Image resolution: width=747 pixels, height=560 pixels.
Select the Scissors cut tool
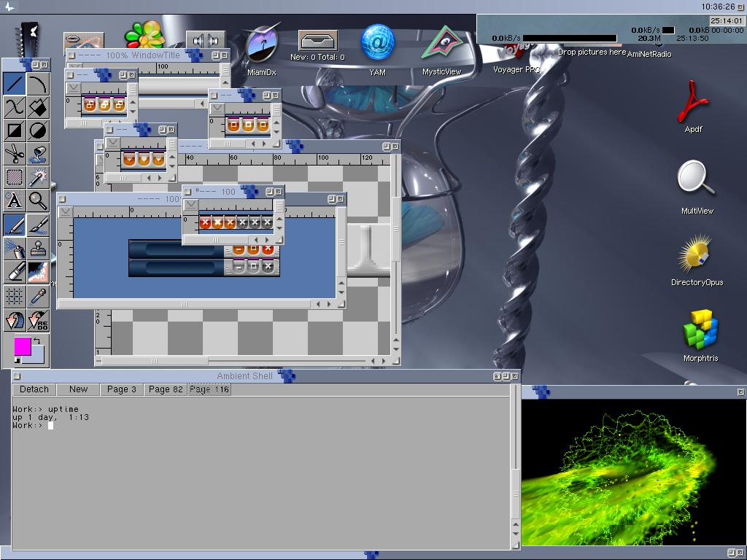[14, 154]
